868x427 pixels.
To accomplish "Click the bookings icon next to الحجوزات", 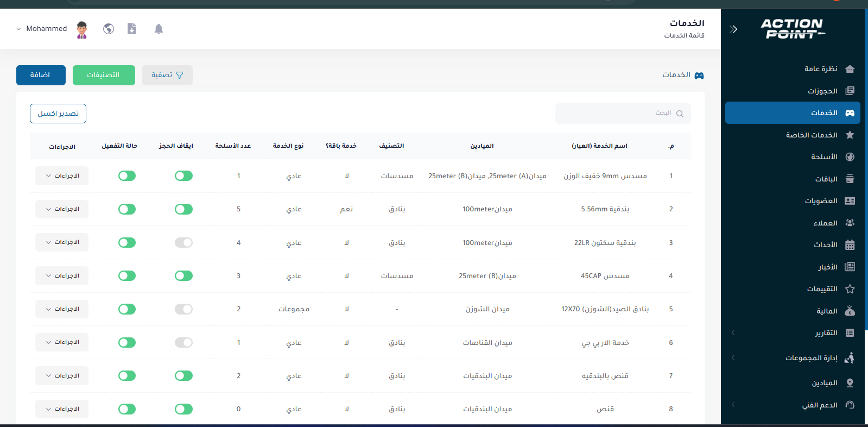I will [x=850, y=91].
